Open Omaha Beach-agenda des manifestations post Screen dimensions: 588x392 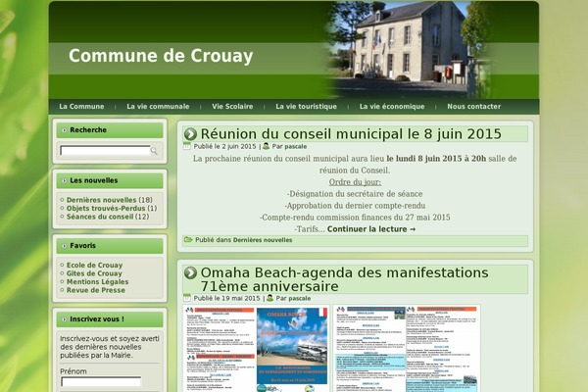(x=344, y=279)
